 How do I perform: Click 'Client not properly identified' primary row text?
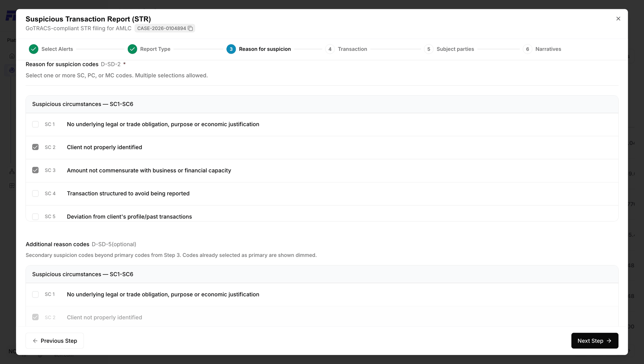tap(104, 147)
